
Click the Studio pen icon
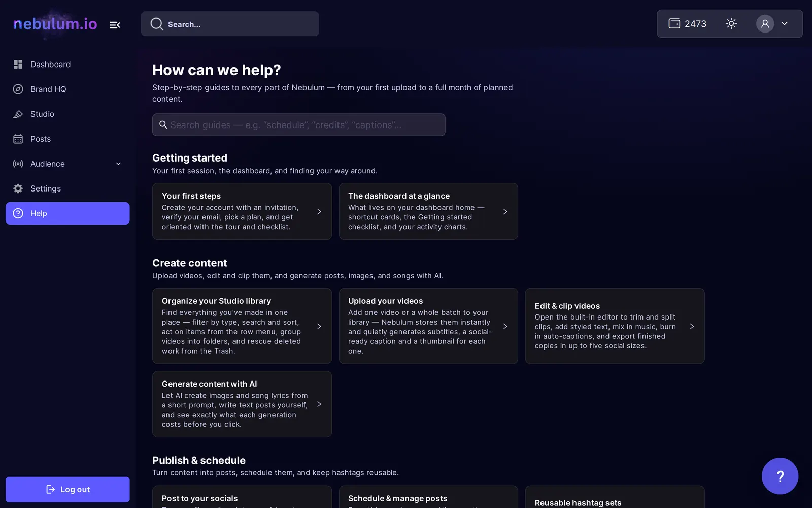point(18,114)
